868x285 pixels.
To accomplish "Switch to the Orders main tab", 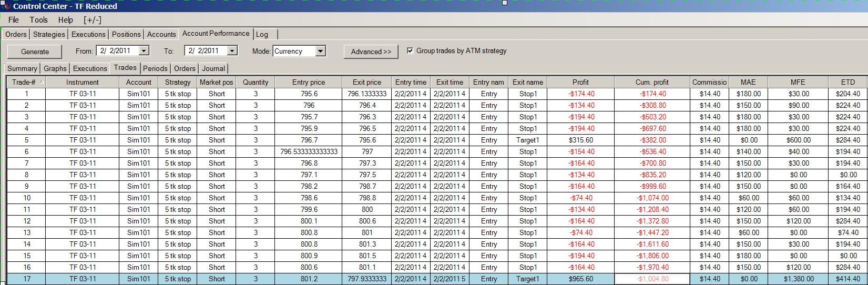I will coord(16,34).
